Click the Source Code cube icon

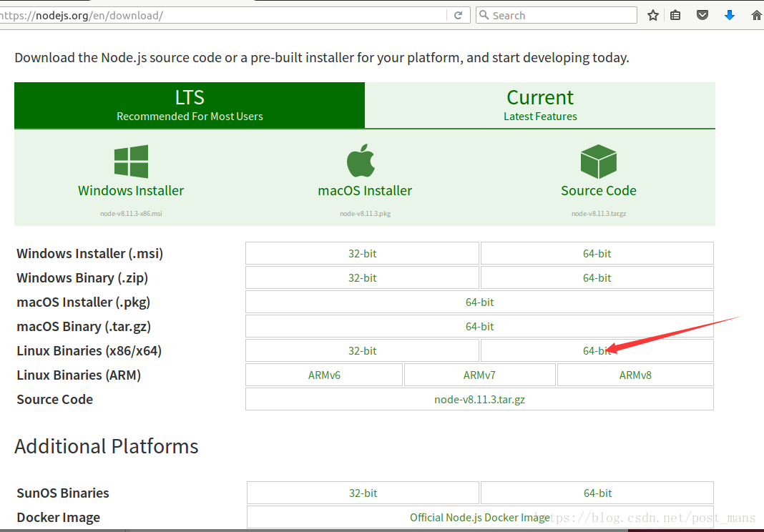(598, 162)
